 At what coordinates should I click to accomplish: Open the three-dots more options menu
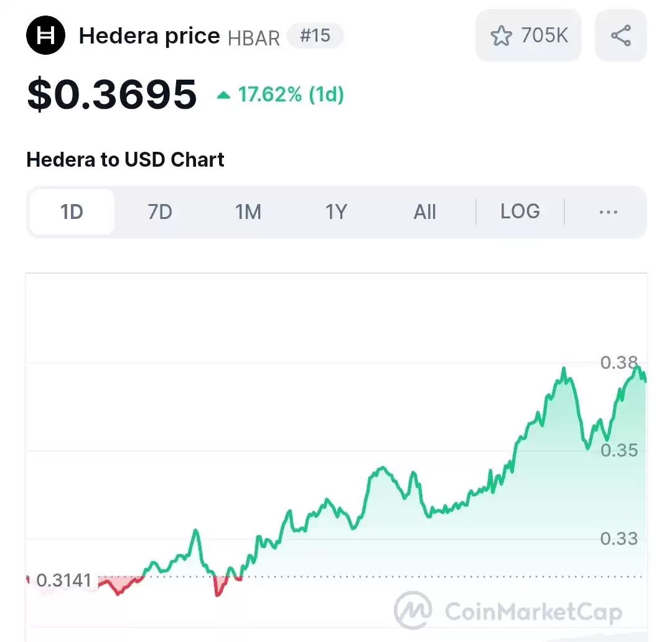pyautogui.click(x=608, y=212)
